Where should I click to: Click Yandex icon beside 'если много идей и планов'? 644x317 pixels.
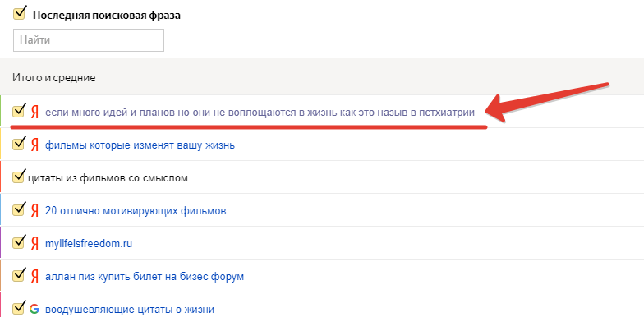coord(34,113)
